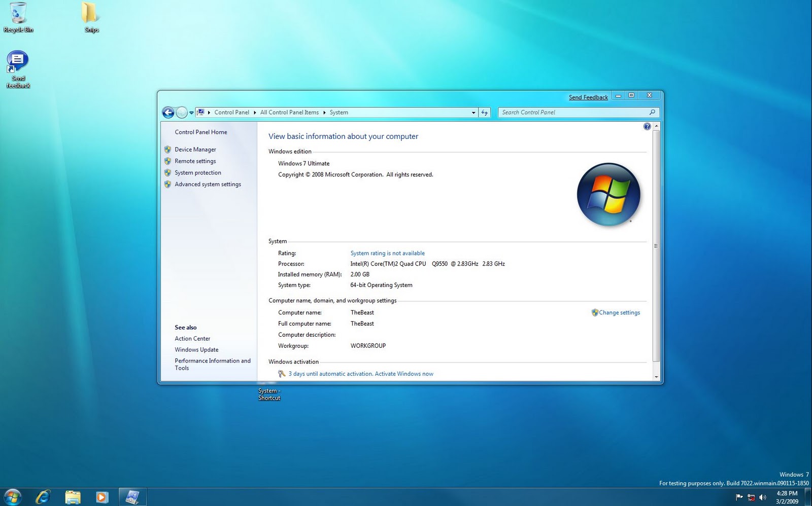Click the Intel Core 2 Quad processor text
This screenshot has height=506, width=812.
(427, 264)
